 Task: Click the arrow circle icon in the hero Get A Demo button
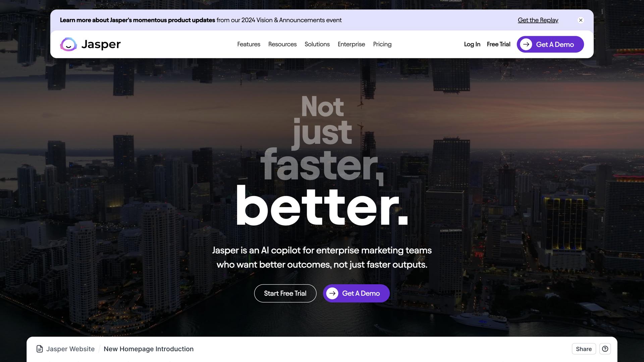point(332,293)
